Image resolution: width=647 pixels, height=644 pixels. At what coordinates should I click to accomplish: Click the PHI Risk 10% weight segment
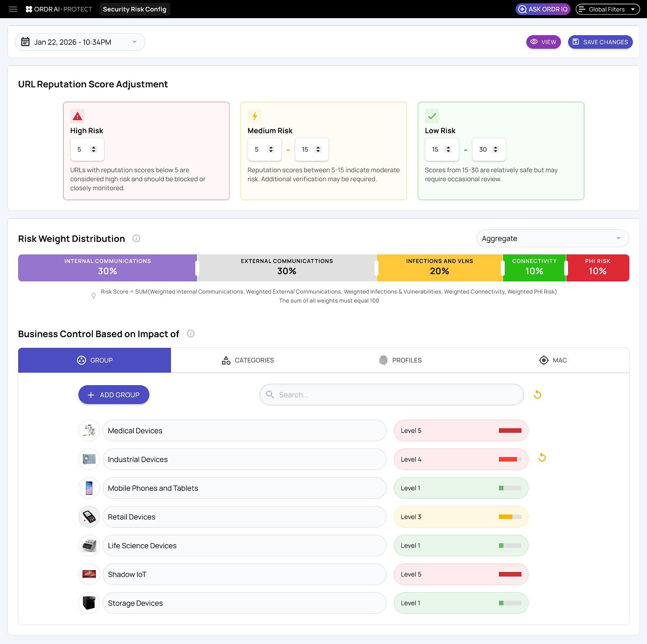tap(598, 268)
